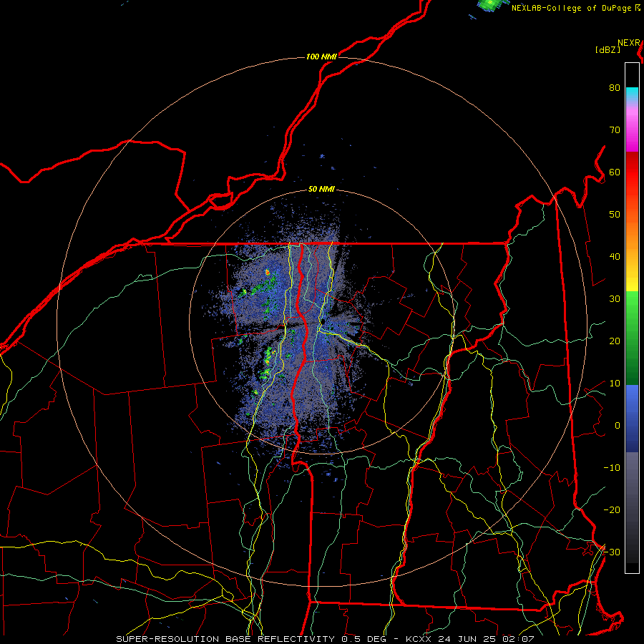Viewport: 644px width, 644px height.
Task: Click the "KCXX 24 JUN 25 02:07" timestamp
Action: pos(470,639)
